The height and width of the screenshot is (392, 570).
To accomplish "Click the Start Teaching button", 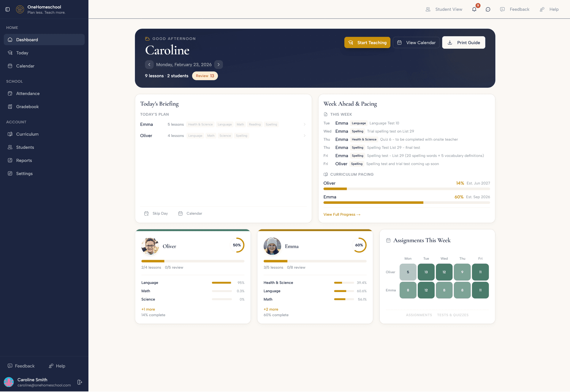I will pyautogui.click(x=367, y=42).
